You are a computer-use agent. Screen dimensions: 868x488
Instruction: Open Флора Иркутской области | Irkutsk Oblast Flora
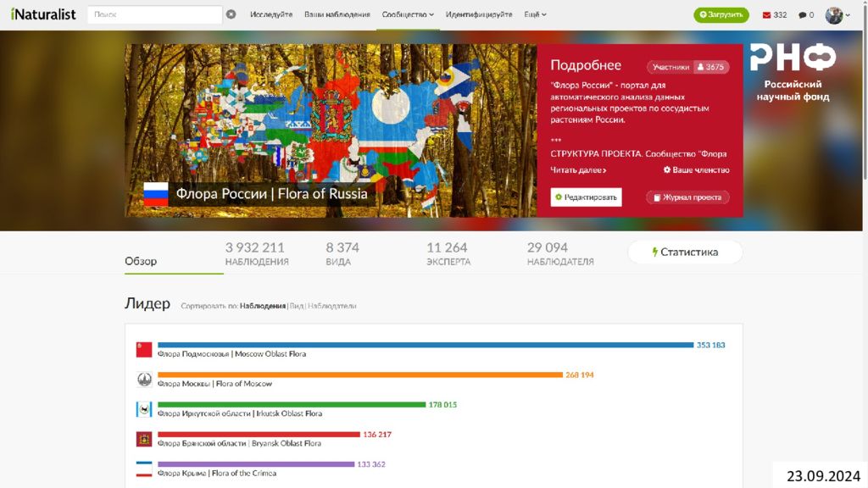[x=240, y=413]
